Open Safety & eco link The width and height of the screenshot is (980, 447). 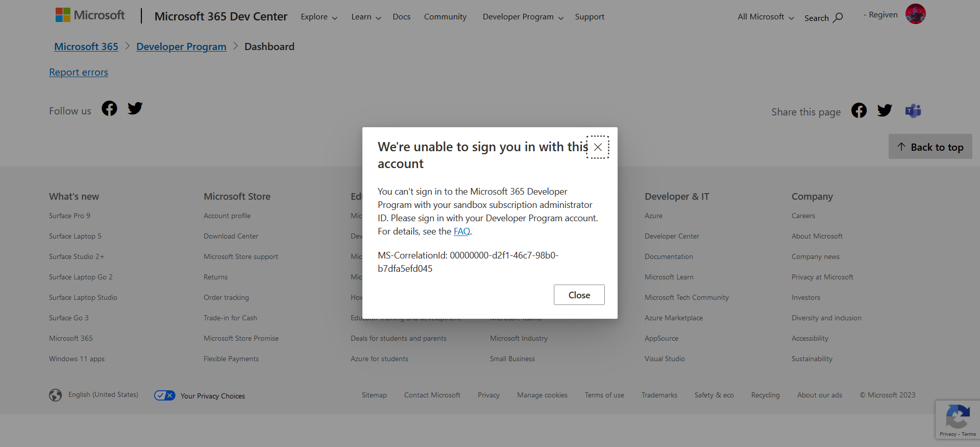[714, 395]
